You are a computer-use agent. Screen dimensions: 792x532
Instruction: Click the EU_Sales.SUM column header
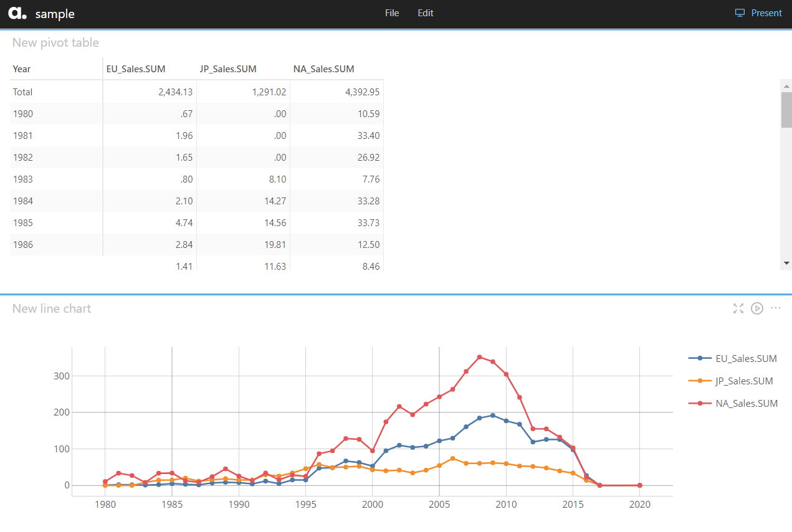(x=136, y=69)
